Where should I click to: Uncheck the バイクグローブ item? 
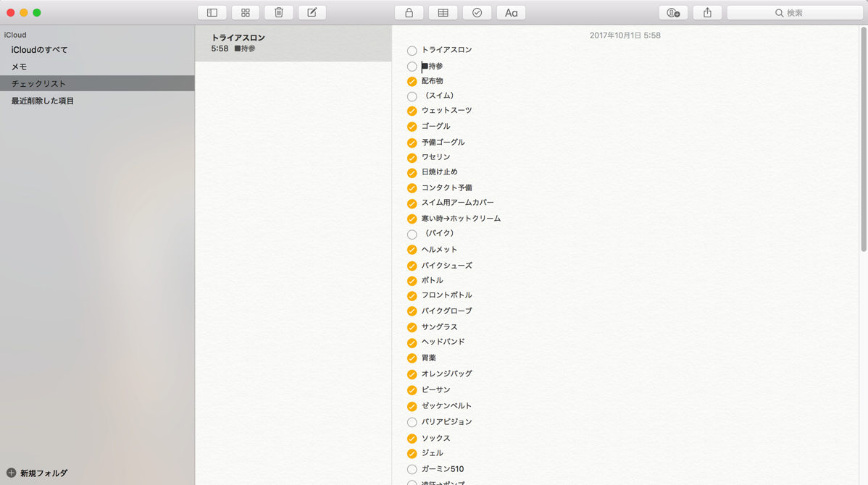click(412, 311)
